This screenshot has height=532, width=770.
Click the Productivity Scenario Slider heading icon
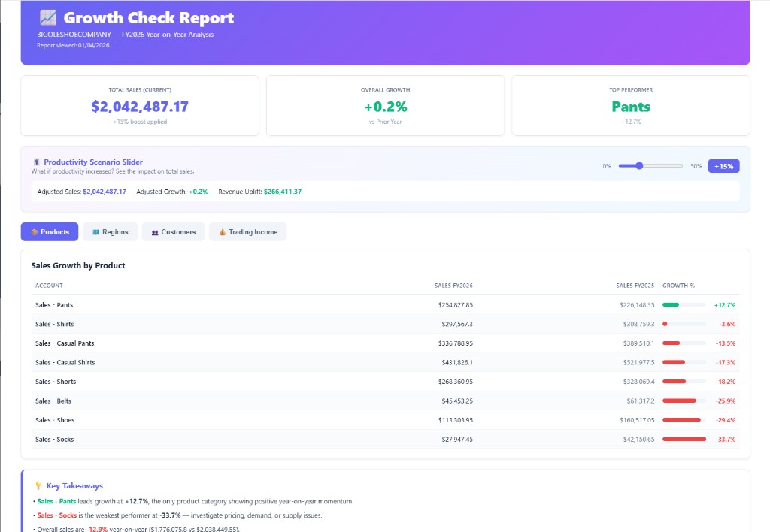[36, 162]
